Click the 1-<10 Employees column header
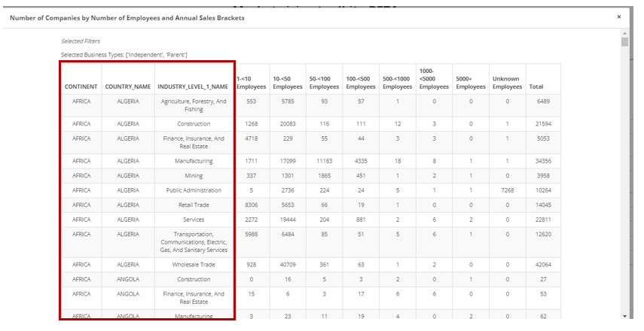Viewport: 644px width, 331px height. (251, 83)
